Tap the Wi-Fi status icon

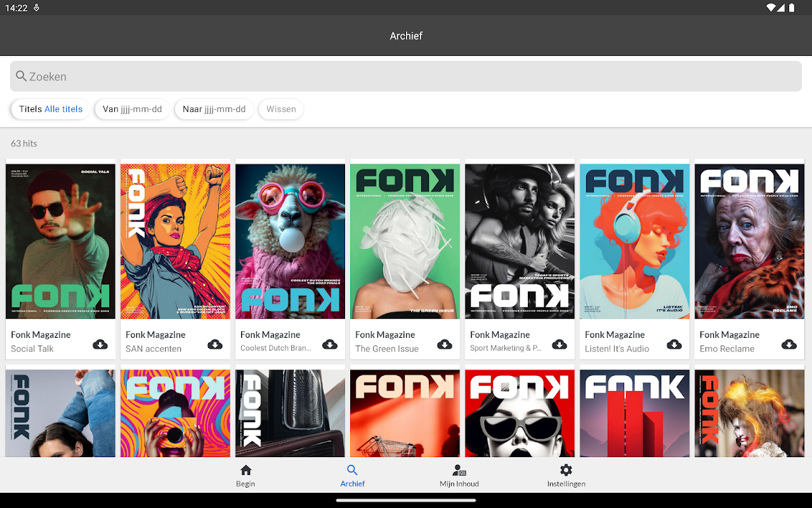[771, 8]
